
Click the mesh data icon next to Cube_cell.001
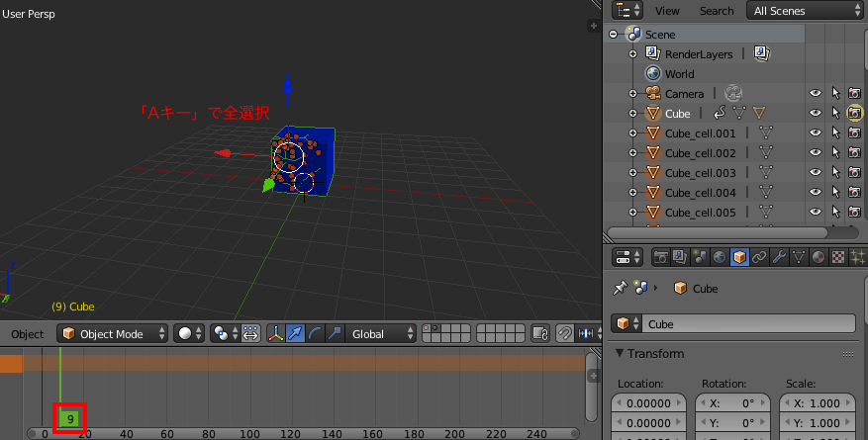click(766, 132)
